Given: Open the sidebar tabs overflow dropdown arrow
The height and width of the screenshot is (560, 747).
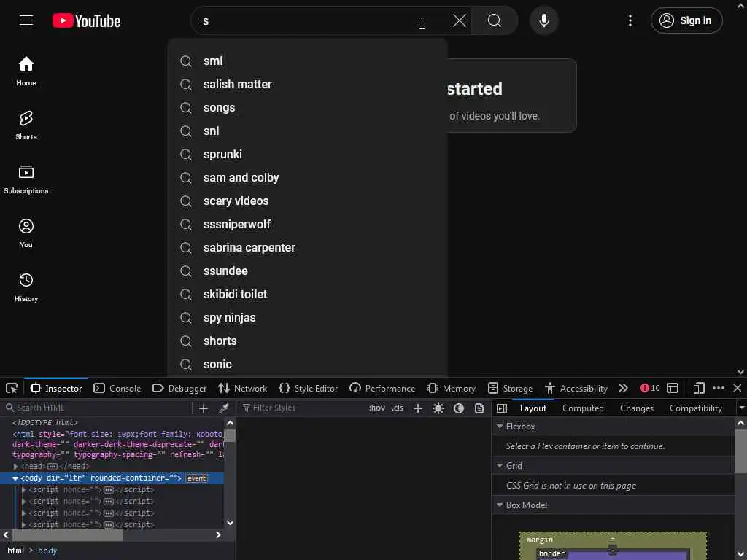Looking at the screenshot, I should (741, 408).
